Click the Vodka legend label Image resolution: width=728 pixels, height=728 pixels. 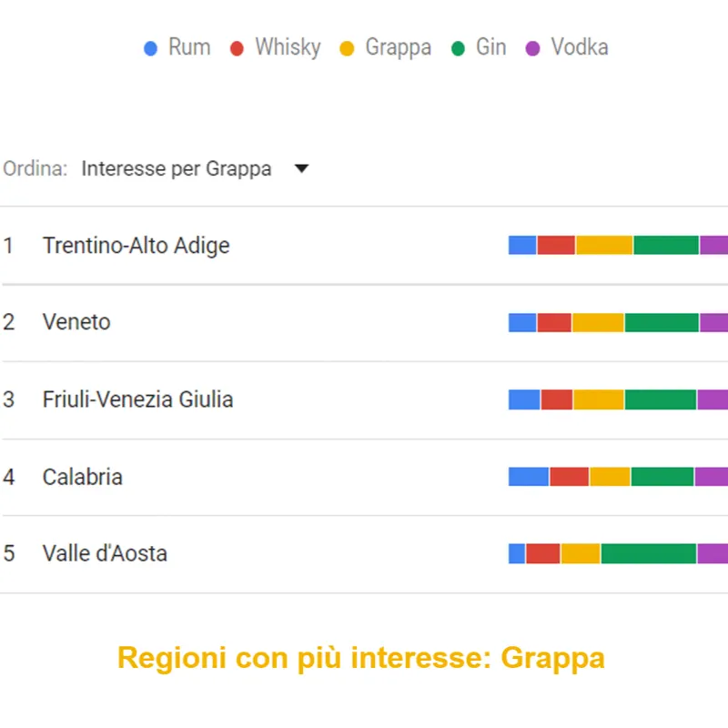coord(580,47)
